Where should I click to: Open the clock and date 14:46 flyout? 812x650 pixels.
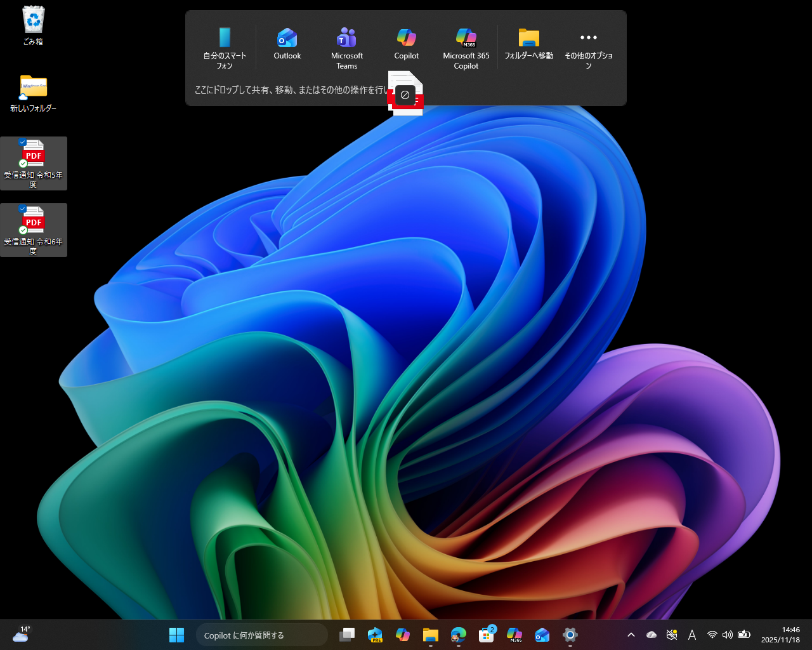tap(781, 635)
